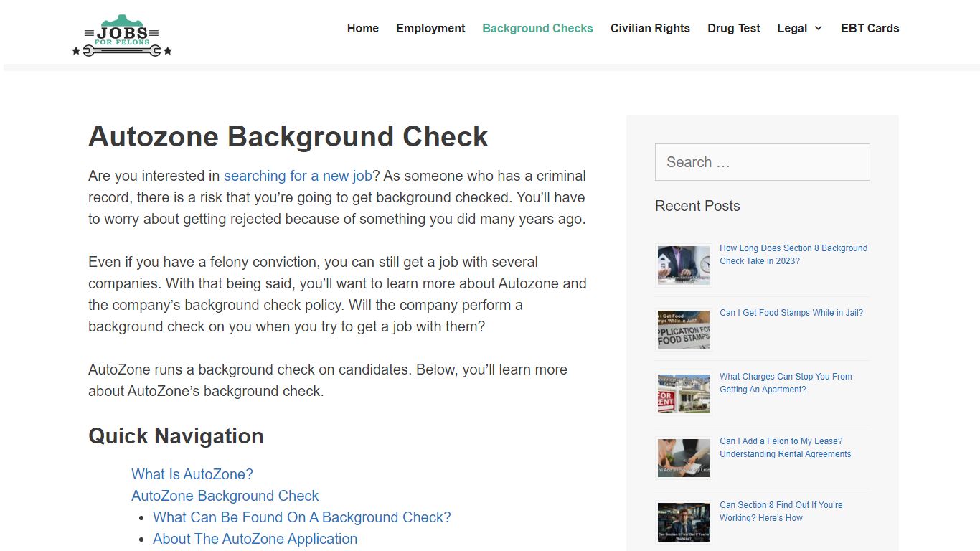
Task: Open 'How Long Does Section 8 Background Check Take' post
Action: (793, 255)
